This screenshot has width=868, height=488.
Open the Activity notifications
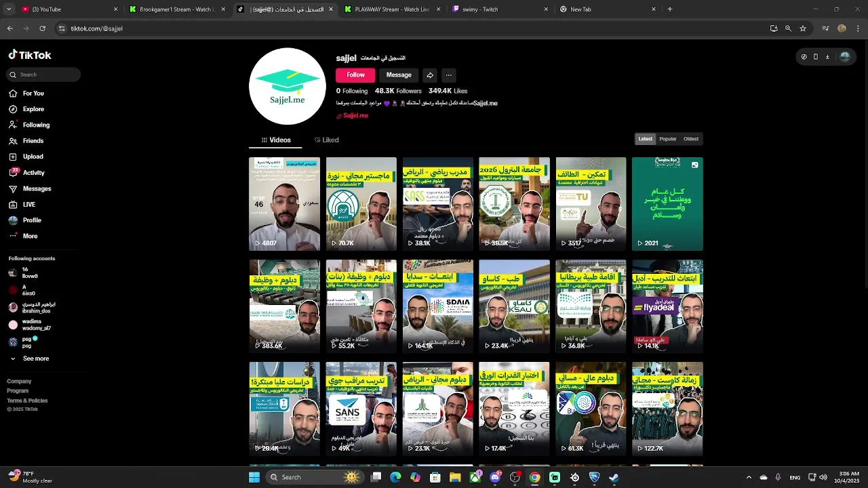click(x=33, y=173)
